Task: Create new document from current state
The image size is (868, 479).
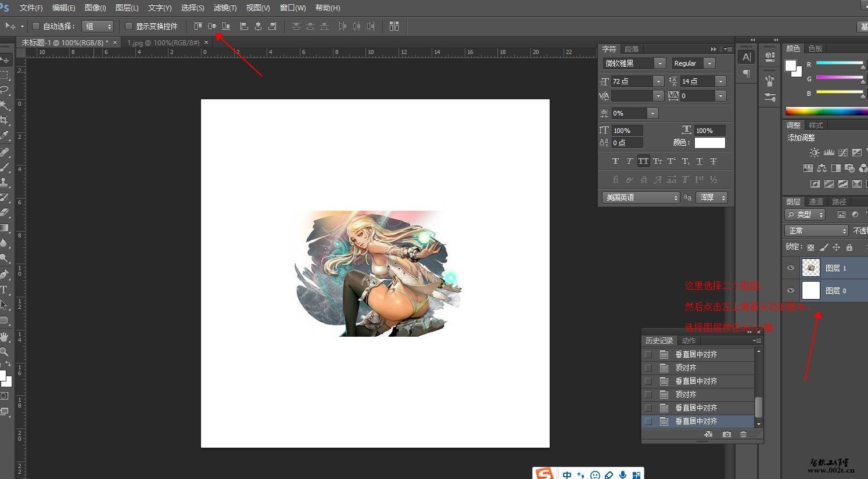Action: pyautogui.click(x=708, y=434)
